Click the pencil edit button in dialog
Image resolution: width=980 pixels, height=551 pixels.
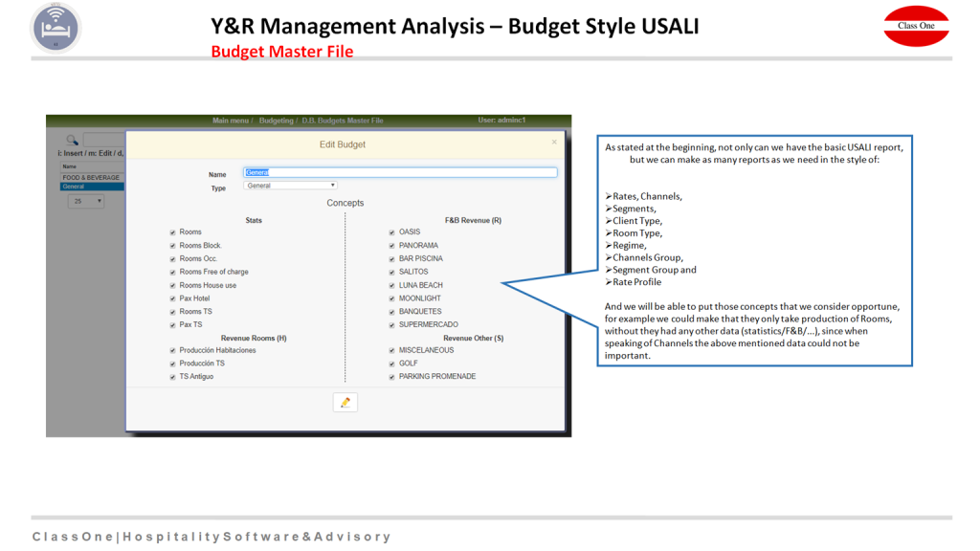(345, 403)
